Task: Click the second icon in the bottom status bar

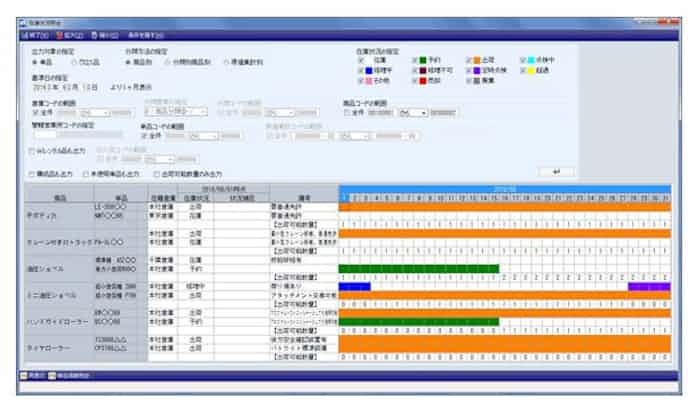Action: (51, 374)
